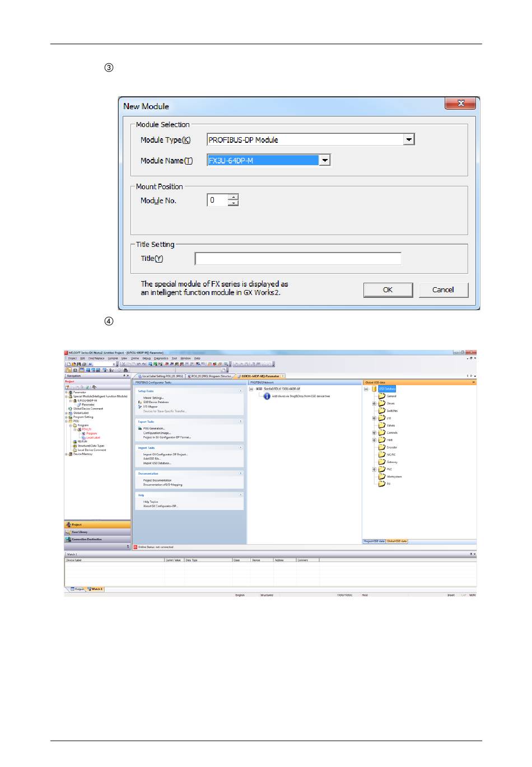Select the General folder icon
Screen dimensions: 532x767
click(x=382, y=396)
